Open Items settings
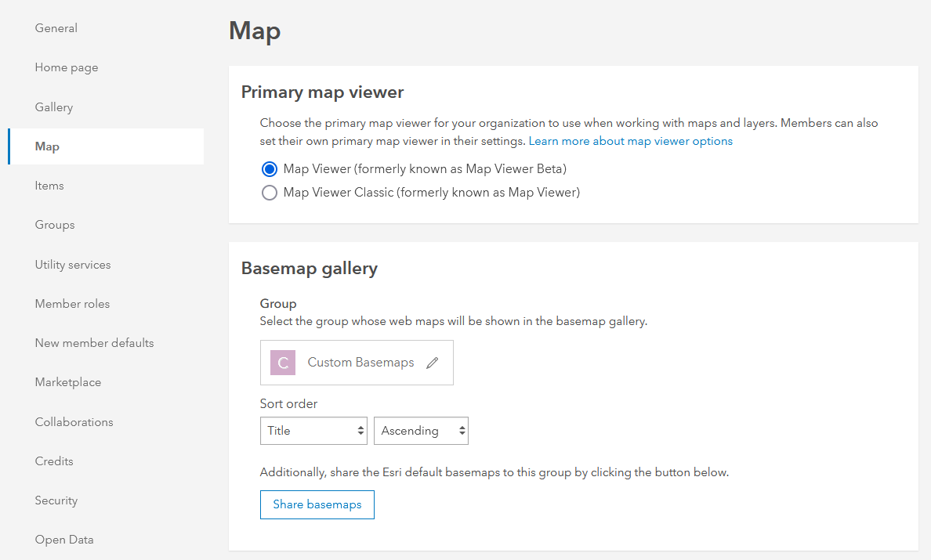Screen dimensions: 931x560 (49, 185)
